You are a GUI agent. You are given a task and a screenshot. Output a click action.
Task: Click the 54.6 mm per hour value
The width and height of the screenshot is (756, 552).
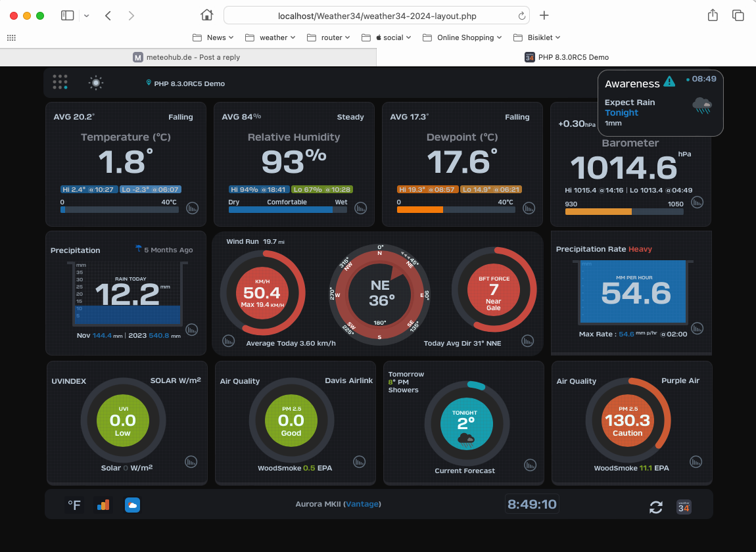[636, 293]
